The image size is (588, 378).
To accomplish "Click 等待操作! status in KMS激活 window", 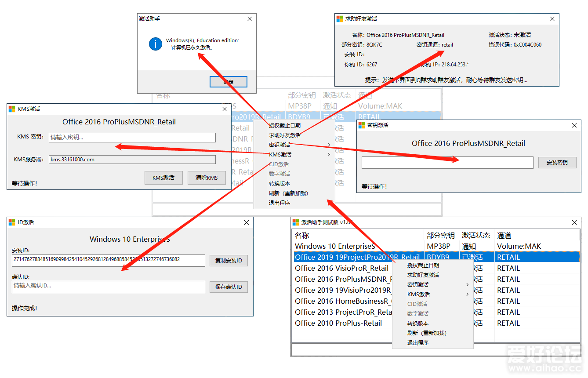I will [25, 183].
